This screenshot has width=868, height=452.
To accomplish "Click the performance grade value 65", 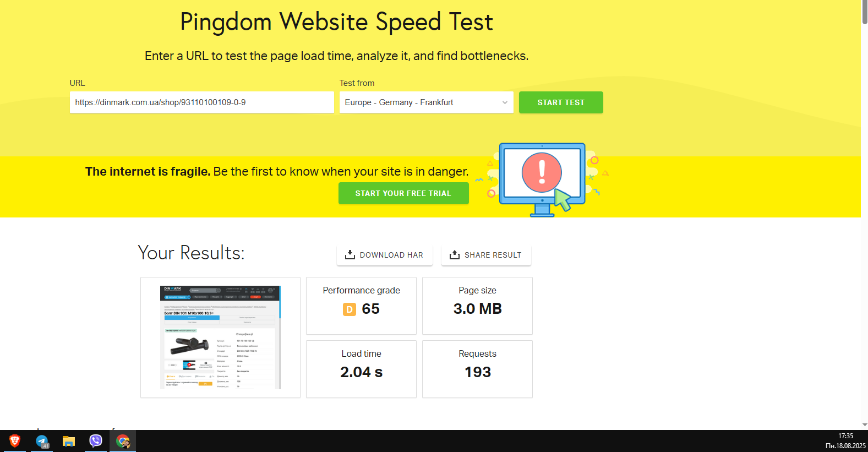I will (x=371, y=309).
